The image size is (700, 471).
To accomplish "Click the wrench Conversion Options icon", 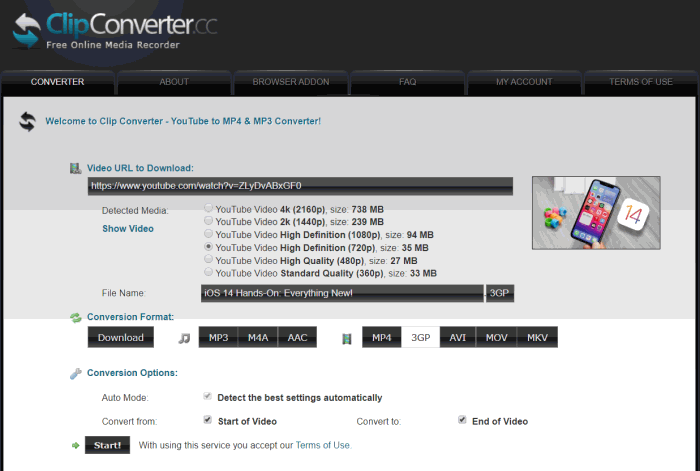I will [75, 373].
